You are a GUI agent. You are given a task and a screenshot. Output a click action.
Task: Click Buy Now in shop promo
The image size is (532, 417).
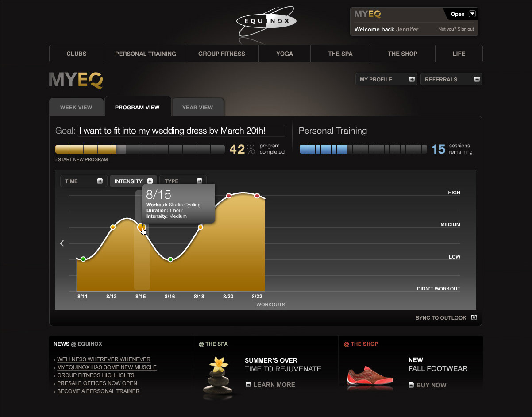click(428, 385)
